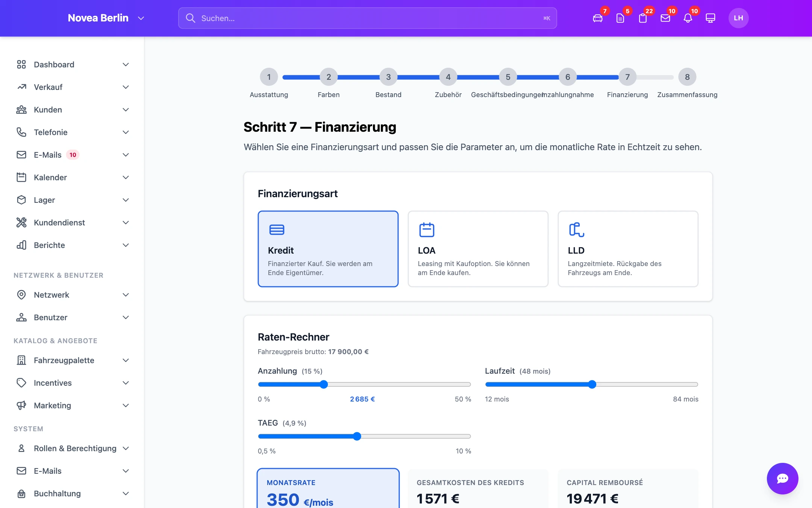Open the chat bubble widget
This screenshot has height=508, width=812.
(782, 478)
